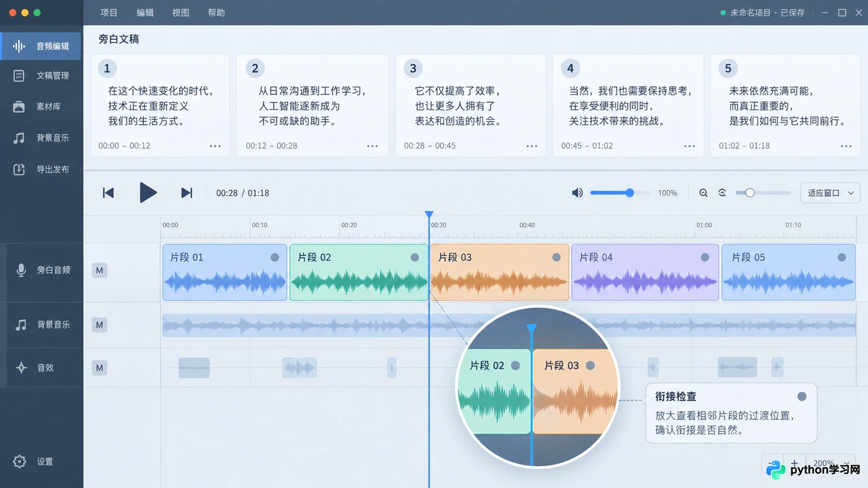
Task: Select script card 3 text
Action: [459, 106]
